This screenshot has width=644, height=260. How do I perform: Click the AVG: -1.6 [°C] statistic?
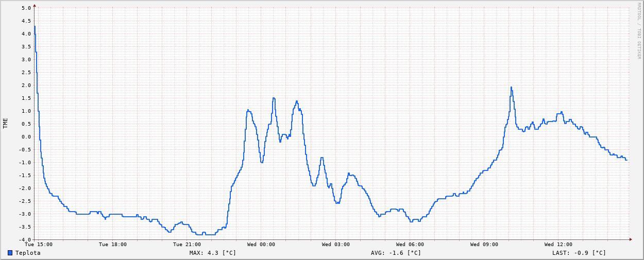[x=396, y=253]
